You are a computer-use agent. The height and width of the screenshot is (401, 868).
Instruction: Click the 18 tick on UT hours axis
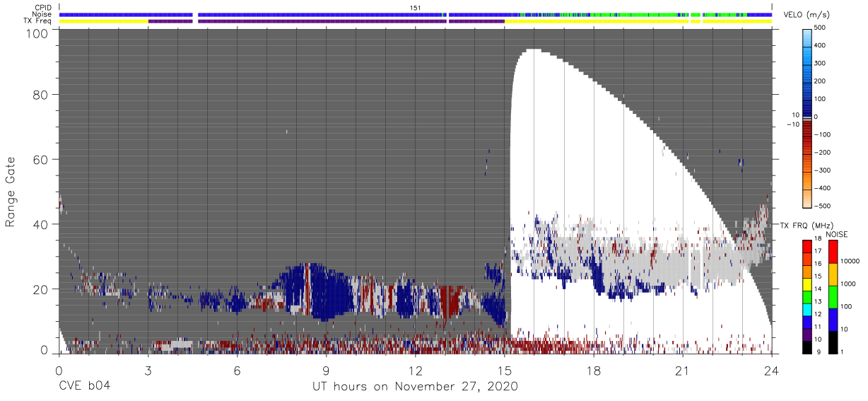click(x=594, y=370)
